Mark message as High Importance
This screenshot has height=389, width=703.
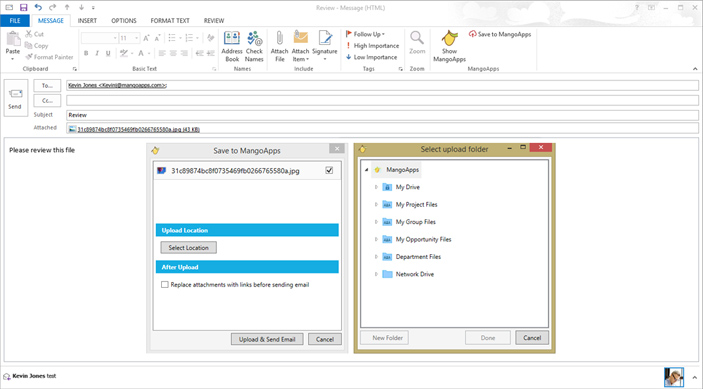tap(372, 46)
